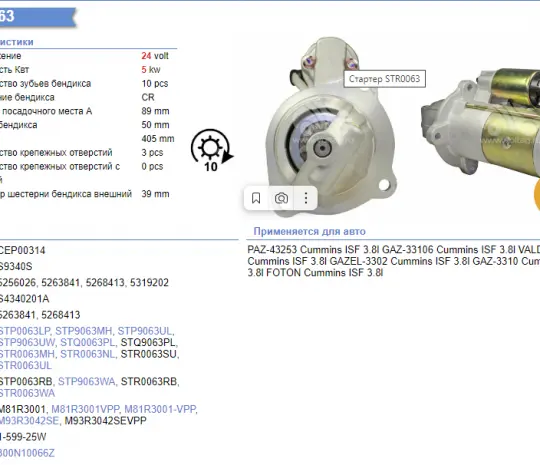Click the '39 mm' gear diameter value
540x465 pixels.
point(155,194)
